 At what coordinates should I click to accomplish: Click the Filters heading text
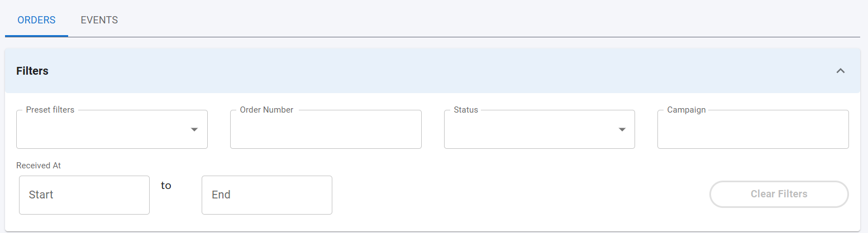click(x=32, y=71)
